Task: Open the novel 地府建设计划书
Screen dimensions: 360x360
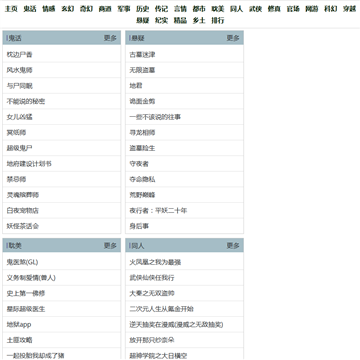Action: point(29,164)
